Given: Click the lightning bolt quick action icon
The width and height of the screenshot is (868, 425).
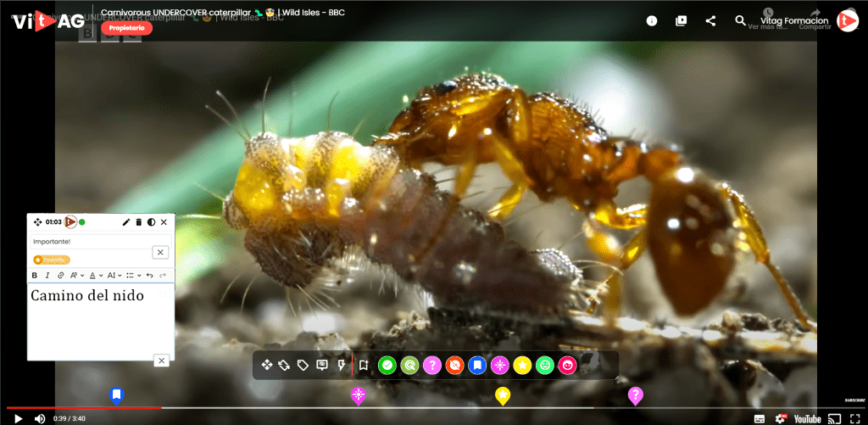Looking at the screenshot, I should pyautogui.click(x=342, y=365).
